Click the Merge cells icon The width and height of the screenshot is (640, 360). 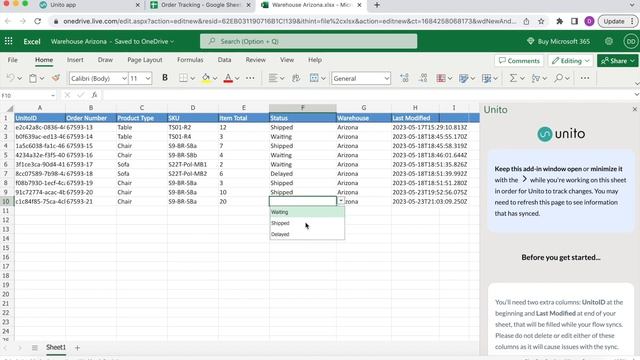point(314,78)
